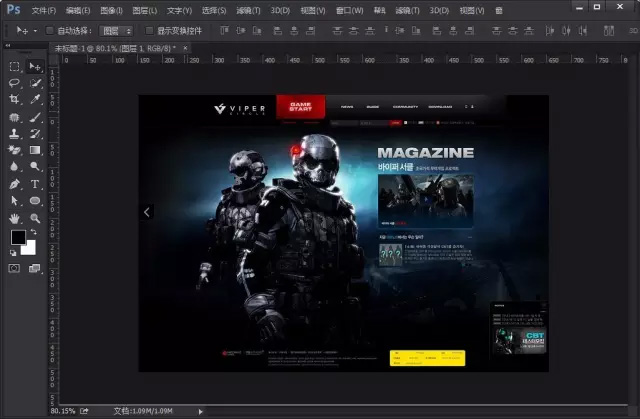Select the Gradient tool
Screen dimensions: 640x419
(x=35, y=150)
